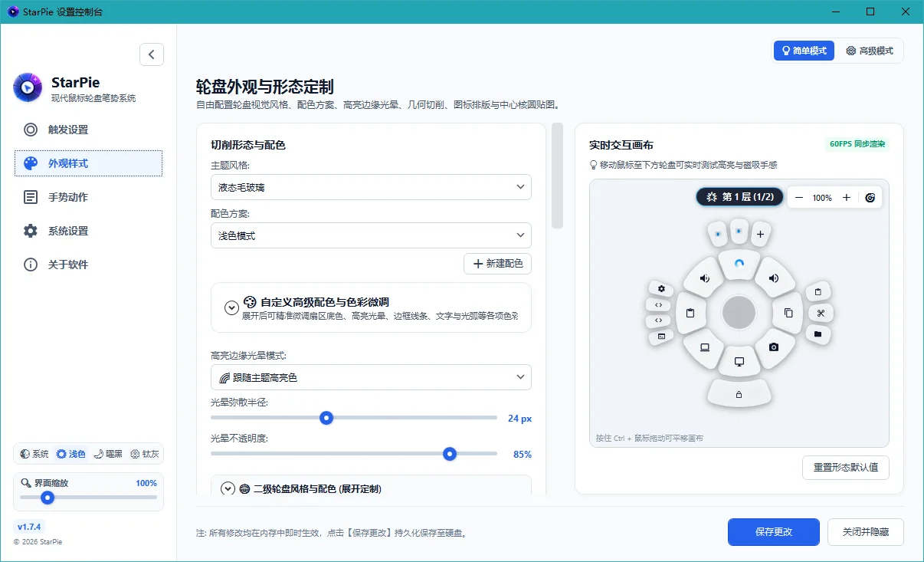Click the lock segment below the wheel
924x562 pixels.
pyautogui.click(x=739, y=394)
